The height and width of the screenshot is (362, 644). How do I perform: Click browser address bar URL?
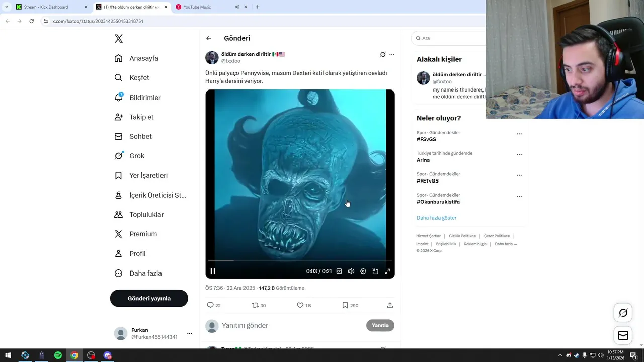[x=98, y=21]
